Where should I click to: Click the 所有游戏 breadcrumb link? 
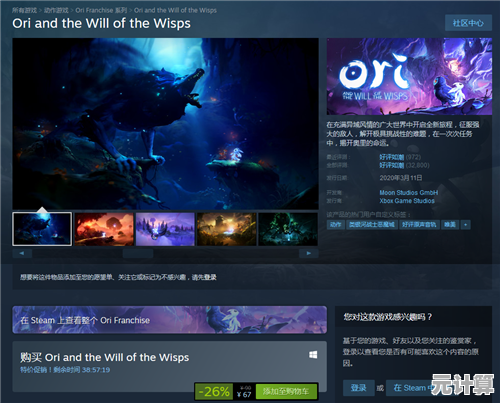[x=24, y=10]
